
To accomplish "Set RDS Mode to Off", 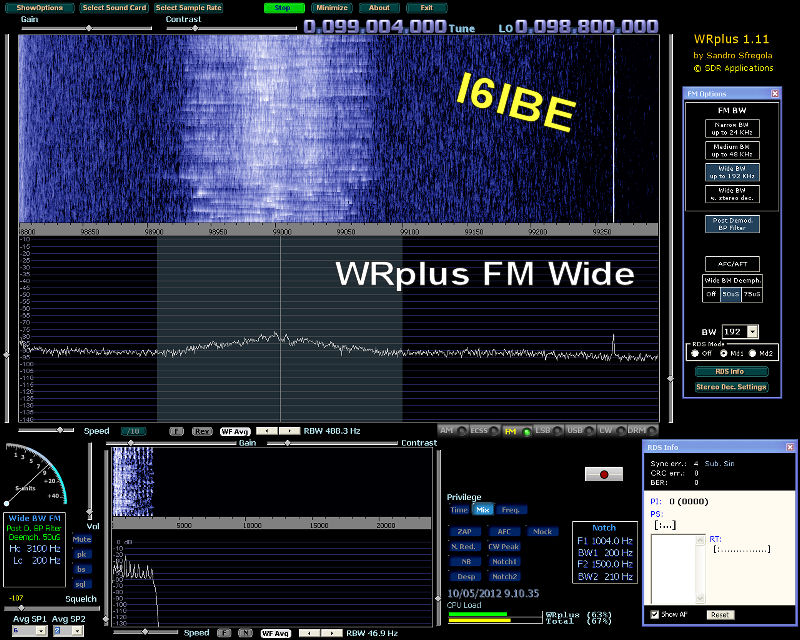I will pyautogui.click(x=693, y=353).
